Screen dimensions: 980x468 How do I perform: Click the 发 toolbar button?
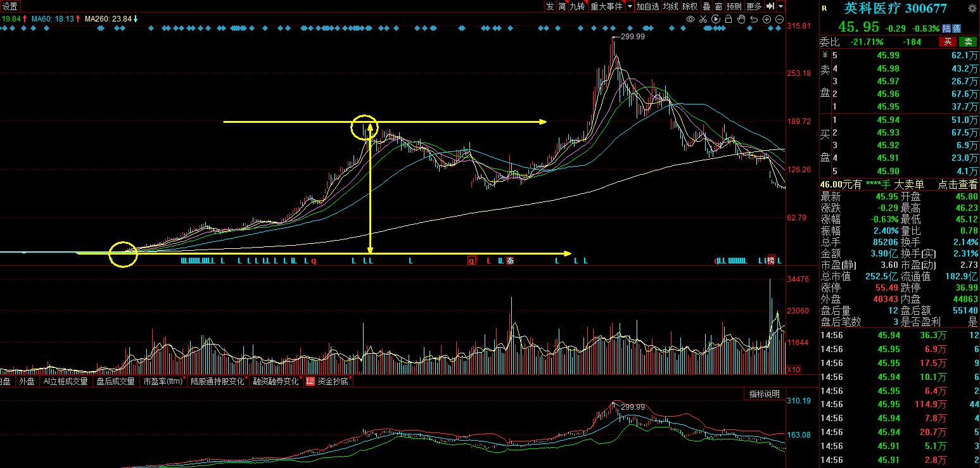coord(549,6)
